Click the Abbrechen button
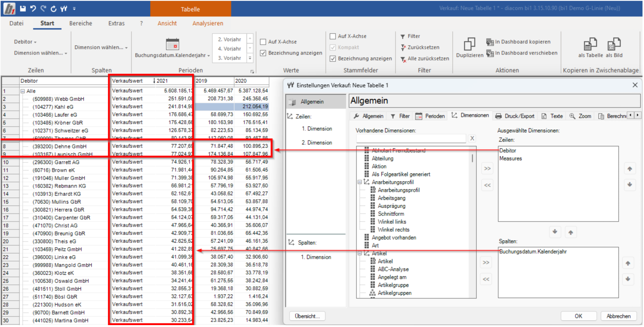This screenshot has width=644, height=327. click(x=618, y=316)
